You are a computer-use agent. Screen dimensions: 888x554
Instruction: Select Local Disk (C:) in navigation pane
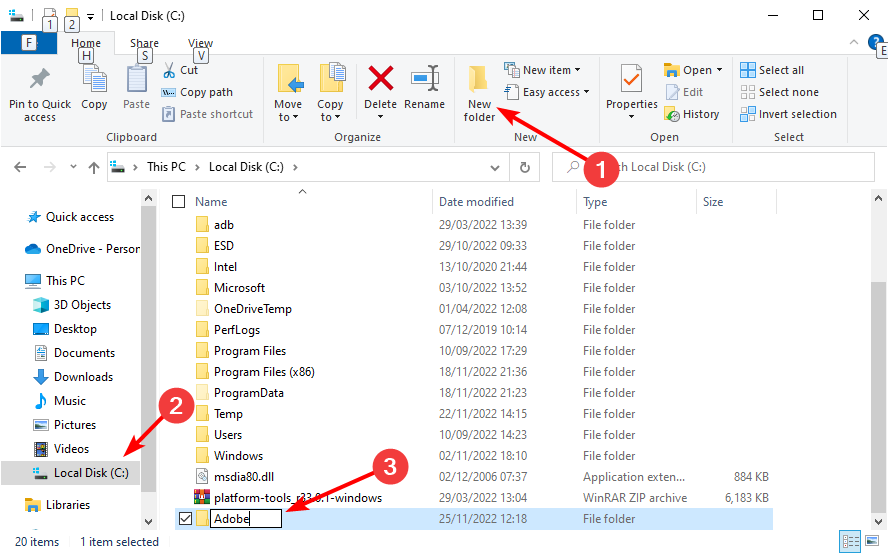(x=71, y=473)
